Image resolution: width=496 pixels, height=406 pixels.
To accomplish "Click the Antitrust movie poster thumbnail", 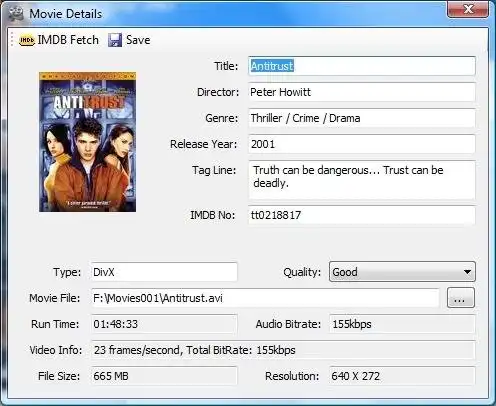I will pos(87,142).
